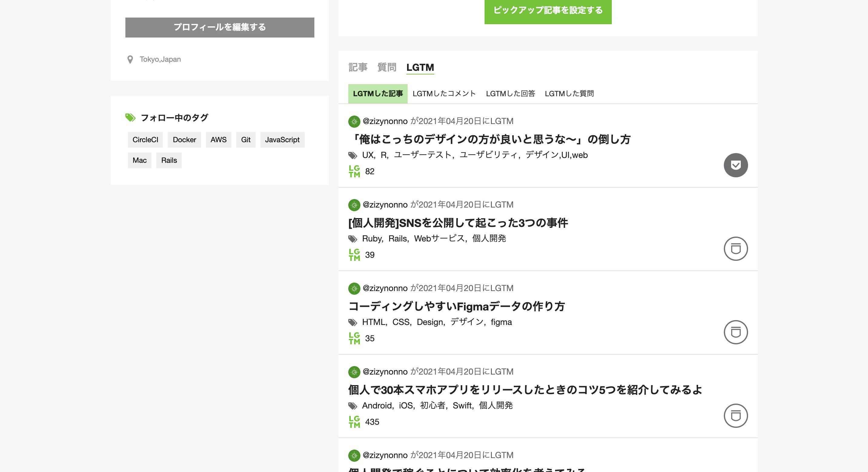Open the Rails followed tag

pos(169,160)
